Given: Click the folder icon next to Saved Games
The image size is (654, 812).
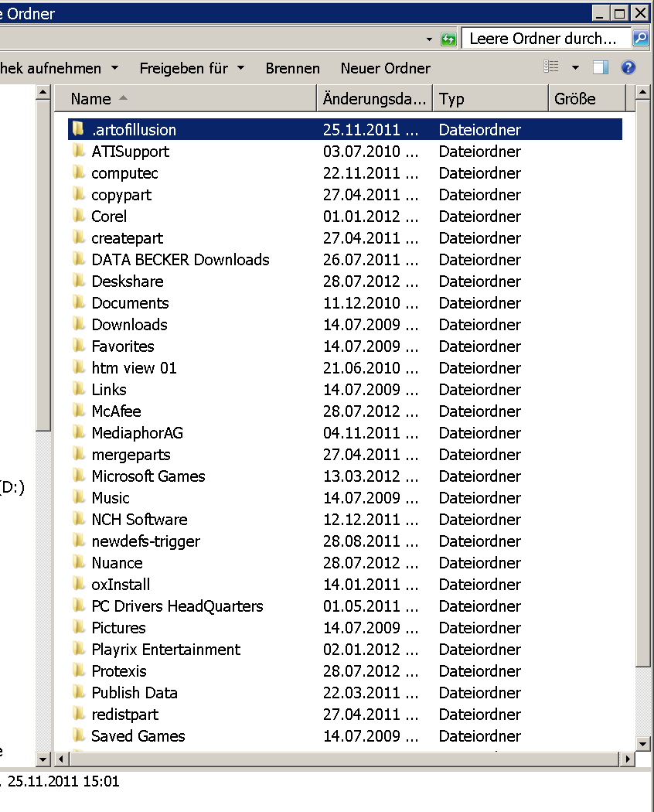Looking at the screenshot, I should point(78,735).
